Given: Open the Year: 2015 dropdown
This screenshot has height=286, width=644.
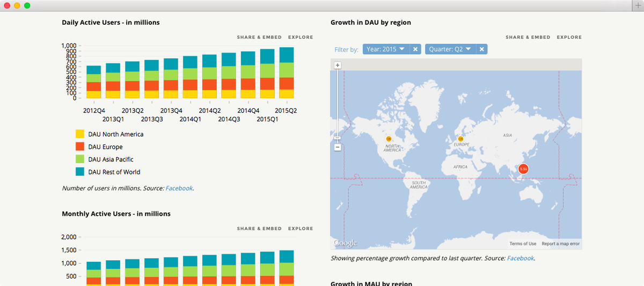Looking at the screenshot, I should 386,49.
